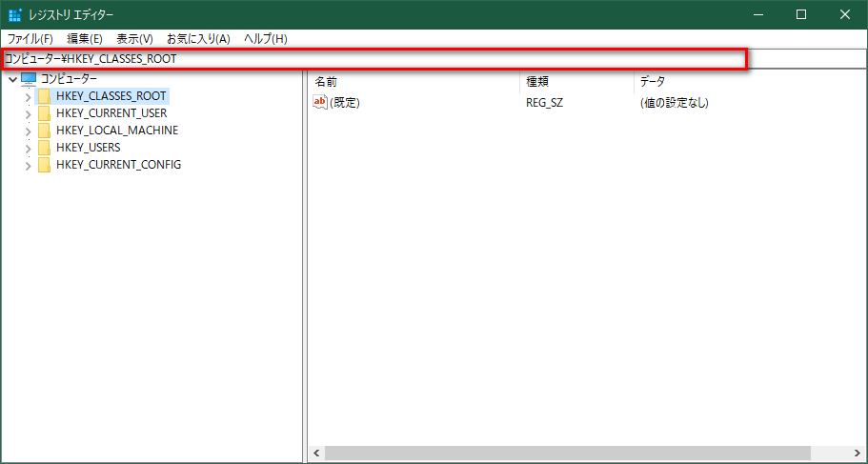Image resolution: width=868 pixels, height=464 pixels.
Task: Click the コンピューター computer icon in tree
Action: coord(28,79)
